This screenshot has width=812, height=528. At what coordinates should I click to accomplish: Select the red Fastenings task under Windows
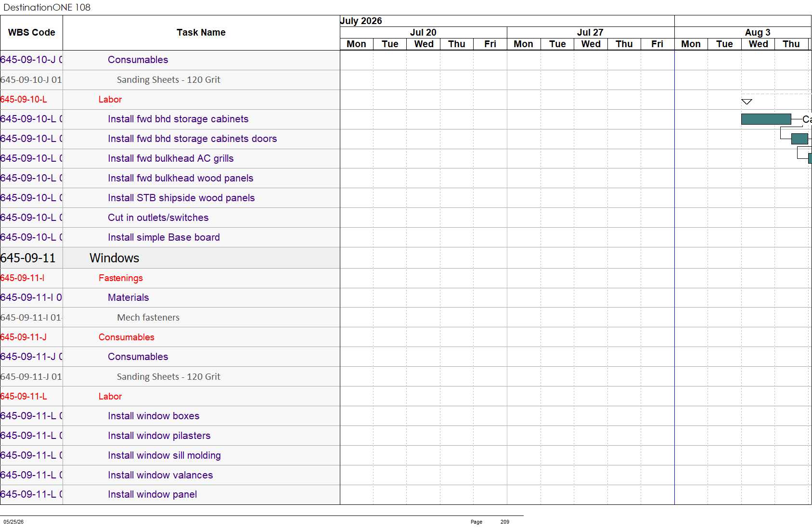point(121,278)
